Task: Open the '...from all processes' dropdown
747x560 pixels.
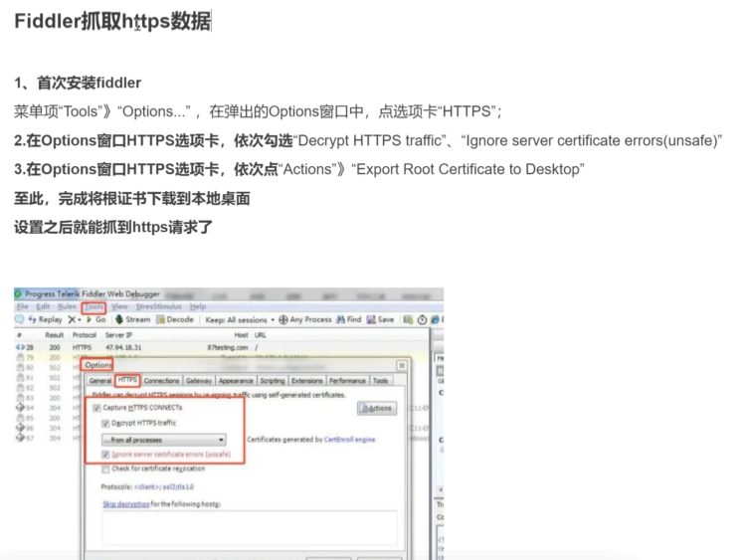Action: pos(164,440)
